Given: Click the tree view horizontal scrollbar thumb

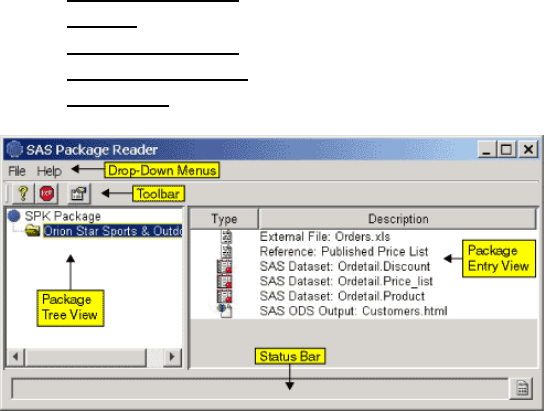Looking at the screenshot, I should coord(86,356).
